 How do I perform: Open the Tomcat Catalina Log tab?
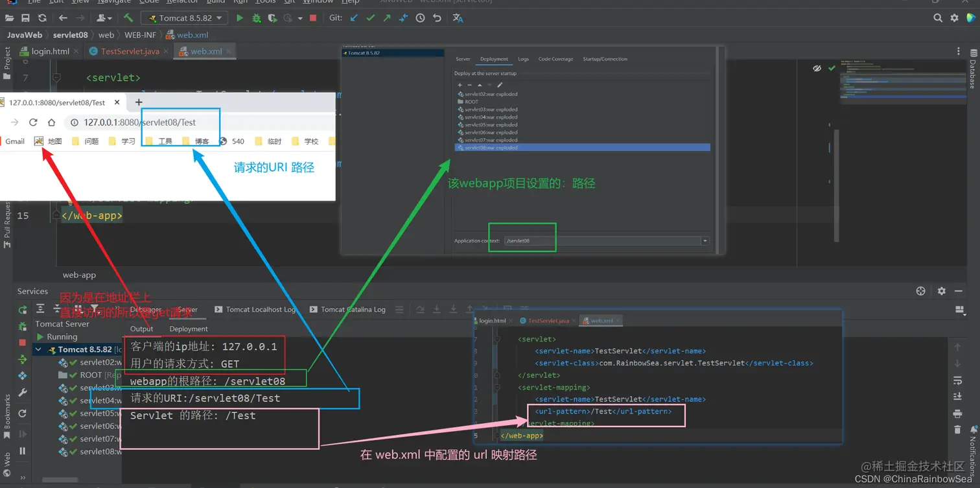click(347, 310)
